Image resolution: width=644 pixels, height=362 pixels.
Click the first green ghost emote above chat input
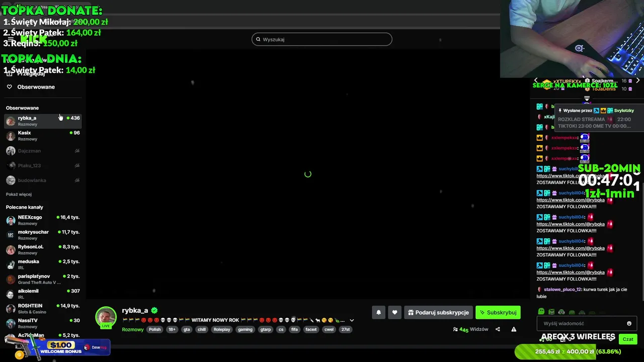(x=541, y=312)
